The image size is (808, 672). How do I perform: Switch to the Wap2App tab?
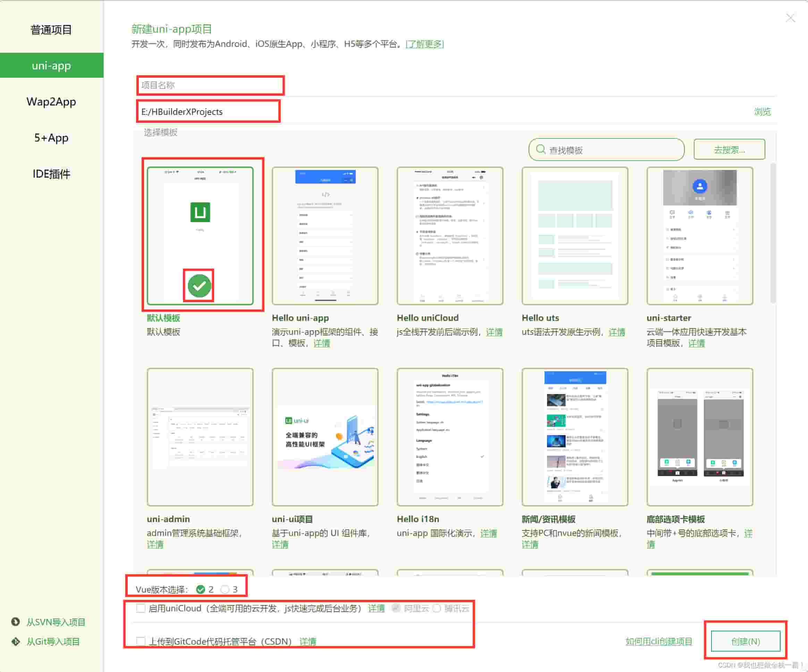coord(51,102)
